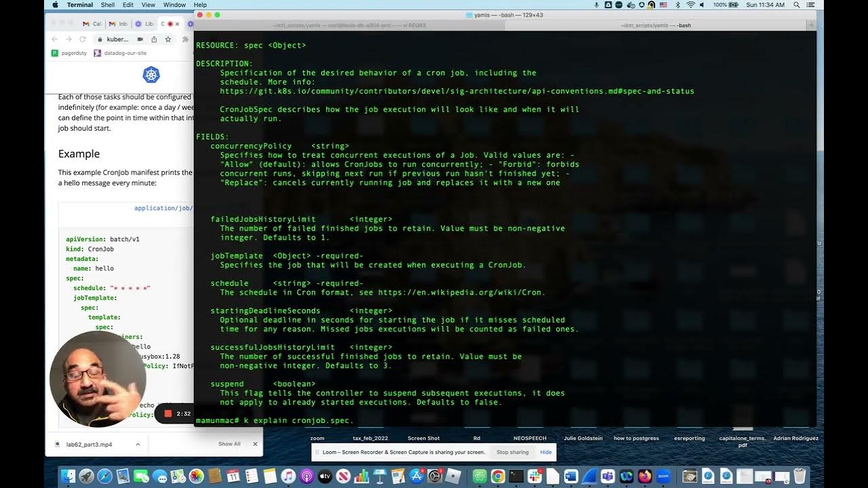Open Calendar from the Dock
This screenshot has width=868, height=488.
[233, 476]
